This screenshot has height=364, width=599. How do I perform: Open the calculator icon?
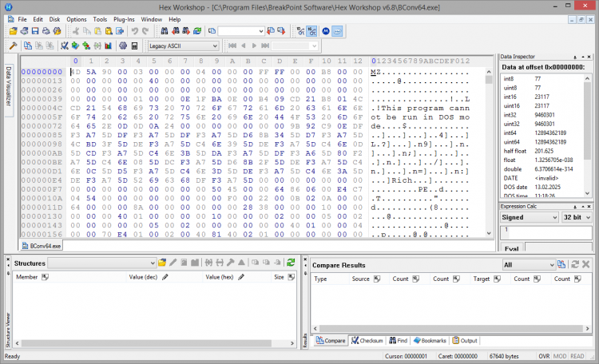[x=134, y=45]
